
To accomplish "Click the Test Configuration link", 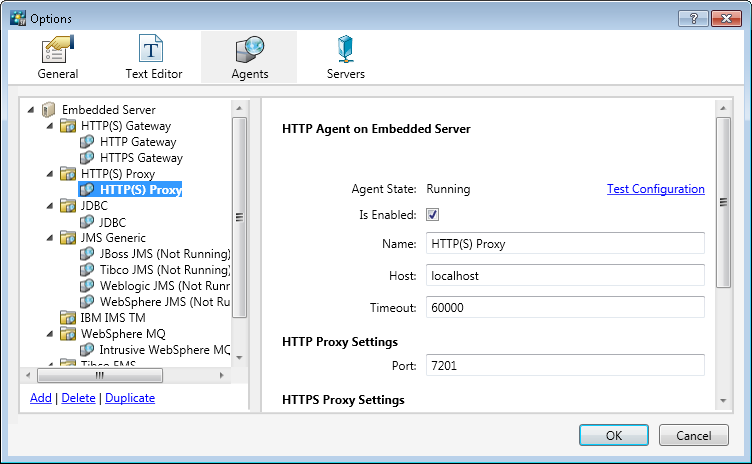I will tap(655, 189).
